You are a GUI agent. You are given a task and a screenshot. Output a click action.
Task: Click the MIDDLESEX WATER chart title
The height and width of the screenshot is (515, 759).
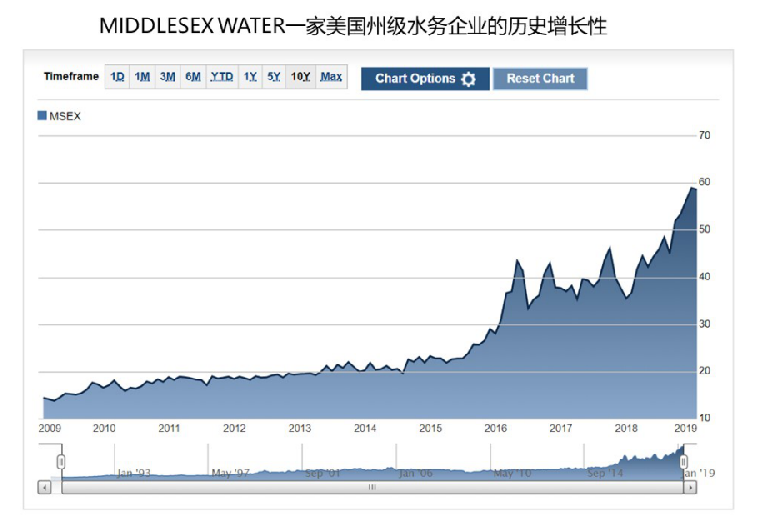353,26
